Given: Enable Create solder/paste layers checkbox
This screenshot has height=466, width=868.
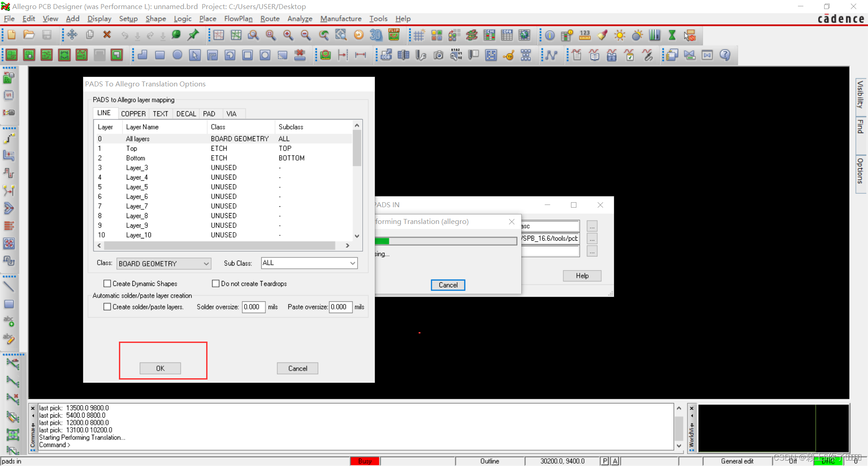Looking at the screenshot, I should [x=107, y=307].
